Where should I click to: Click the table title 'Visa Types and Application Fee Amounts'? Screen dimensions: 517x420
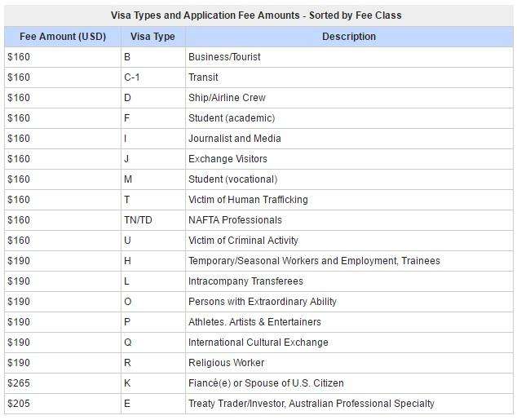205,15
